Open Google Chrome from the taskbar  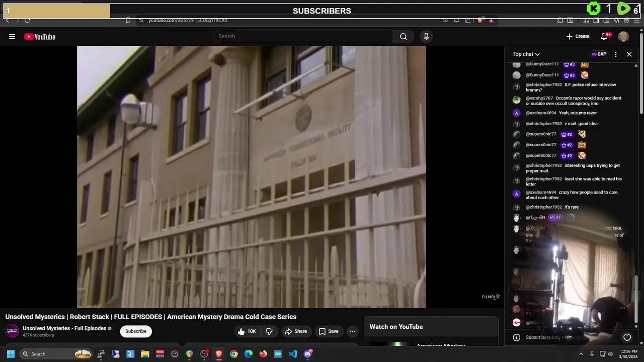coord(233,354)
